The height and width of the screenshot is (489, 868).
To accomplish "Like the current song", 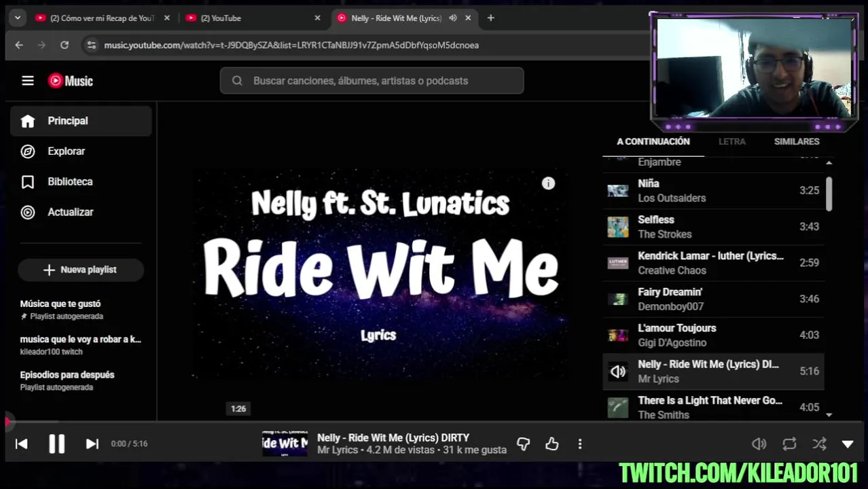I will 551,443.
